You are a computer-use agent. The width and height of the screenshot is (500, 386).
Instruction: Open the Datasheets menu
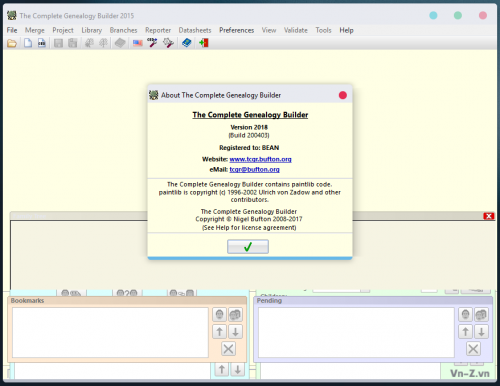tap(195, 30)
